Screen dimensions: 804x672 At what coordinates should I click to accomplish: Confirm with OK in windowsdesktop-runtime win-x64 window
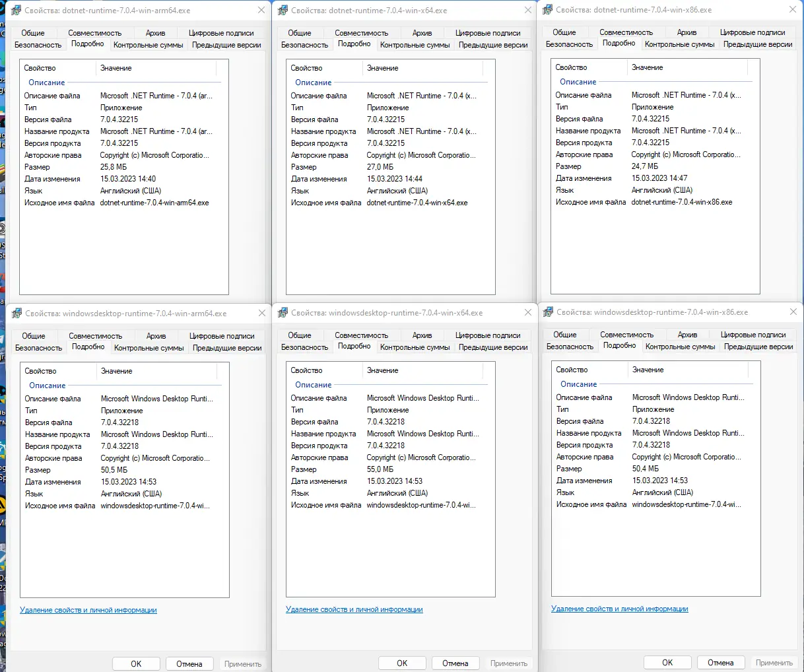402,663
